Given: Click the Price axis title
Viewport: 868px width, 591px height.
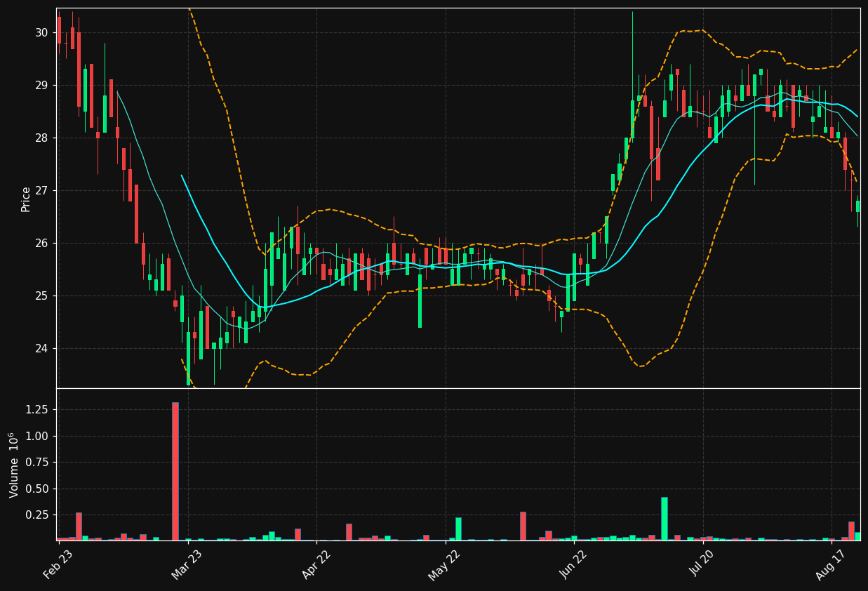Looking at the screenshot, I should [26, 199].
